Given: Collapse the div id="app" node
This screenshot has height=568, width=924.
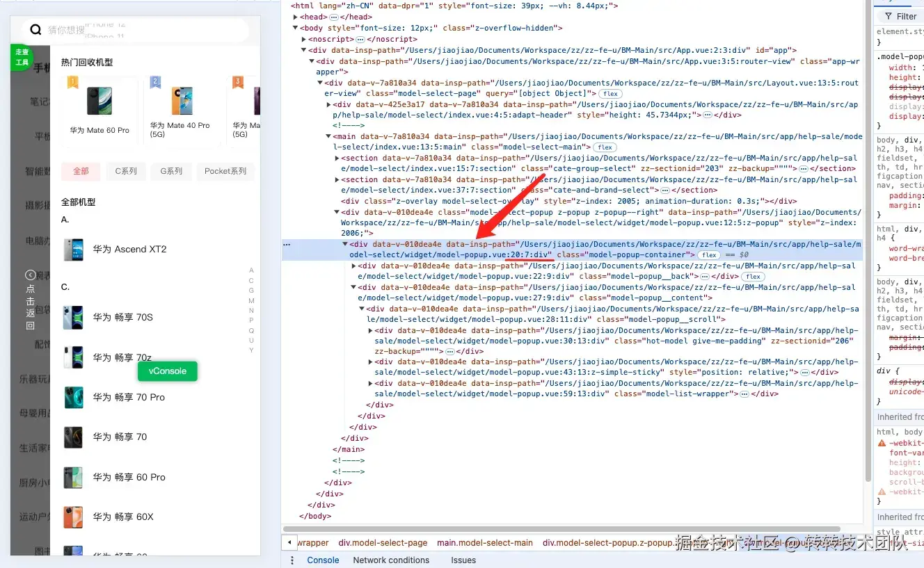Looking at the screenshot, I should 304,50.
